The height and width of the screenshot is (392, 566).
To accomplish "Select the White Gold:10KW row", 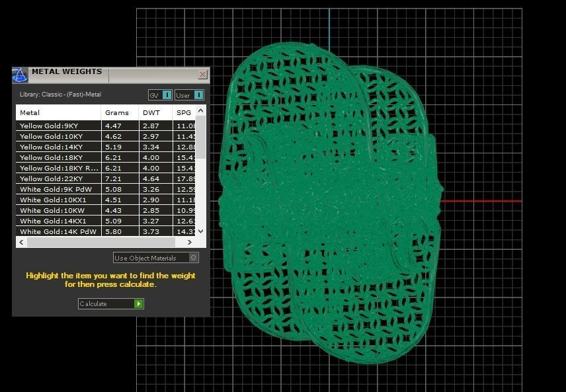I will click(x=106, y=210).
